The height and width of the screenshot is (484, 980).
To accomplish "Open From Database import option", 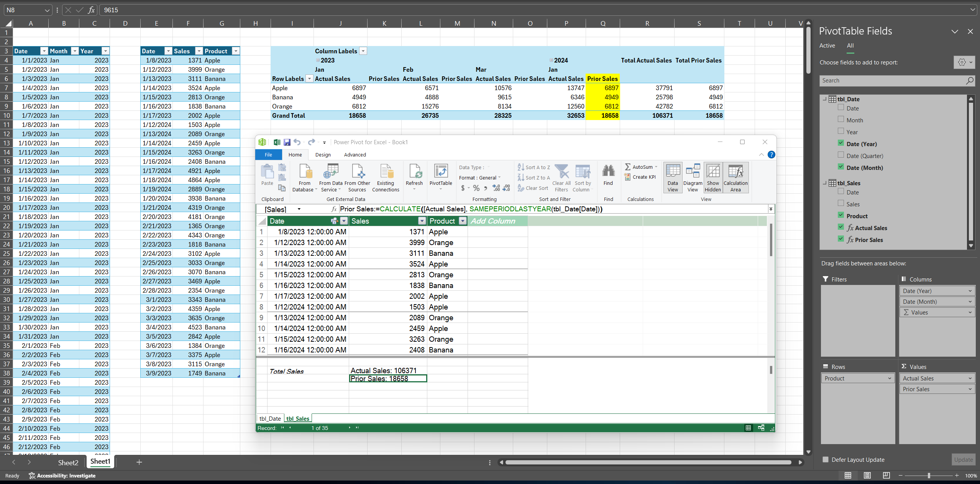I will pos(305,178).
